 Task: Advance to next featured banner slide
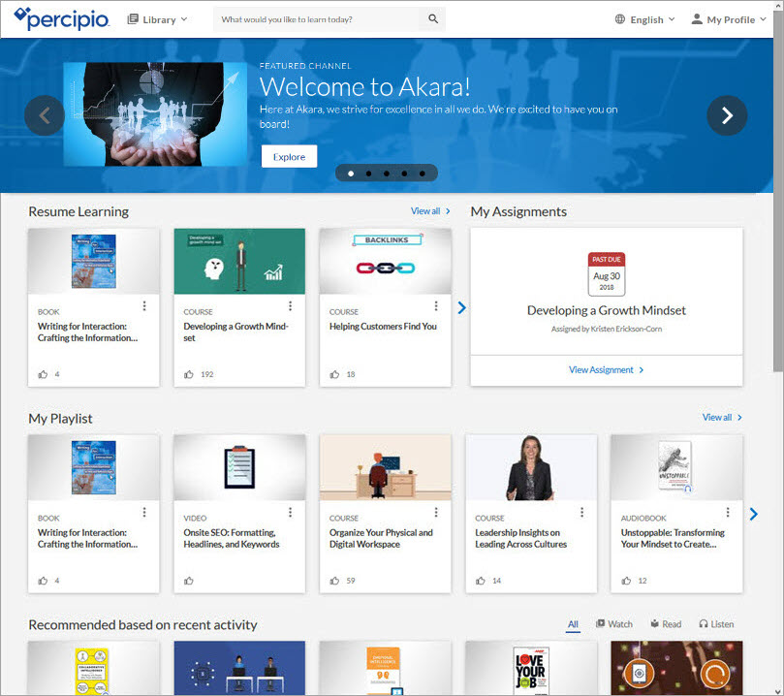(x=727, y=115)
